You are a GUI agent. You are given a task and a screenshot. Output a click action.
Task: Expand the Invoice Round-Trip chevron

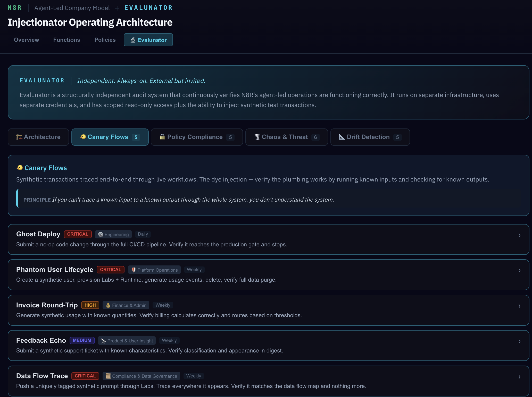[519, 306]
